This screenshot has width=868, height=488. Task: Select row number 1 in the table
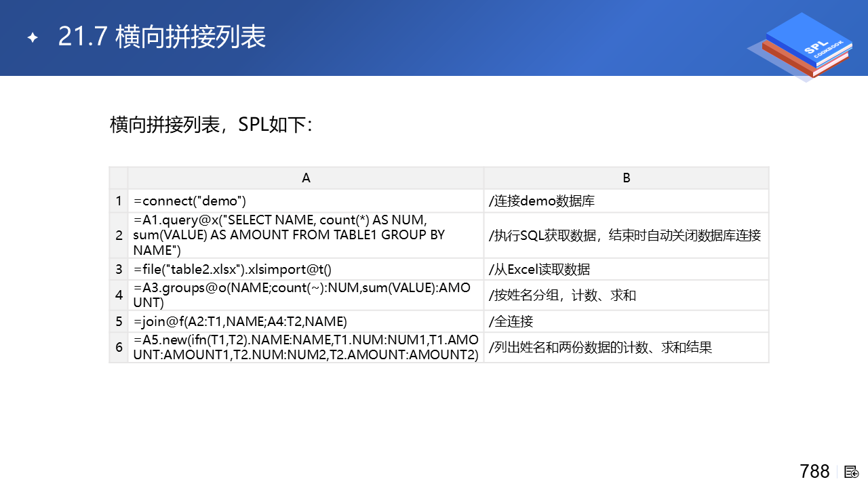click(x=119, y=201)
